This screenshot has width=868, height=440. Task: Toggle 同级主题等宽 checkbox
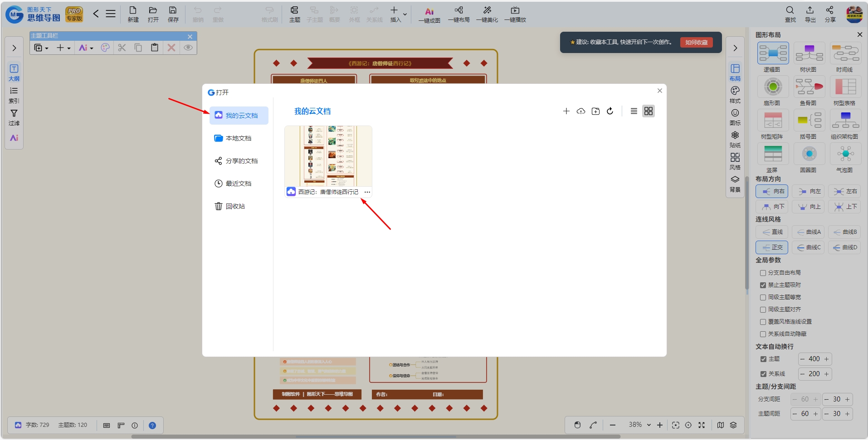(763, 297)
